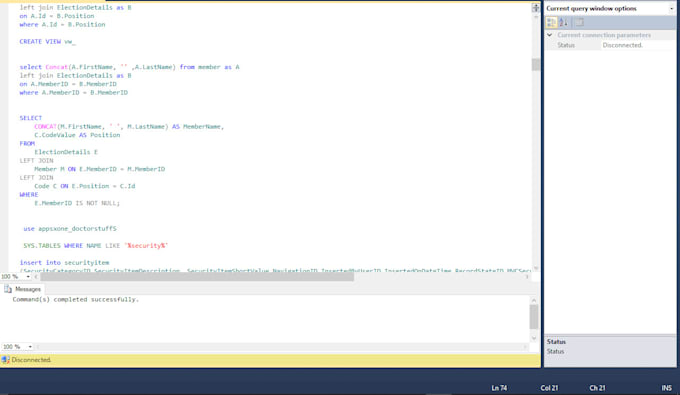The image size is (680, 395).
Task: Open the Current query window options dropdown
Action: pos(671,8)
